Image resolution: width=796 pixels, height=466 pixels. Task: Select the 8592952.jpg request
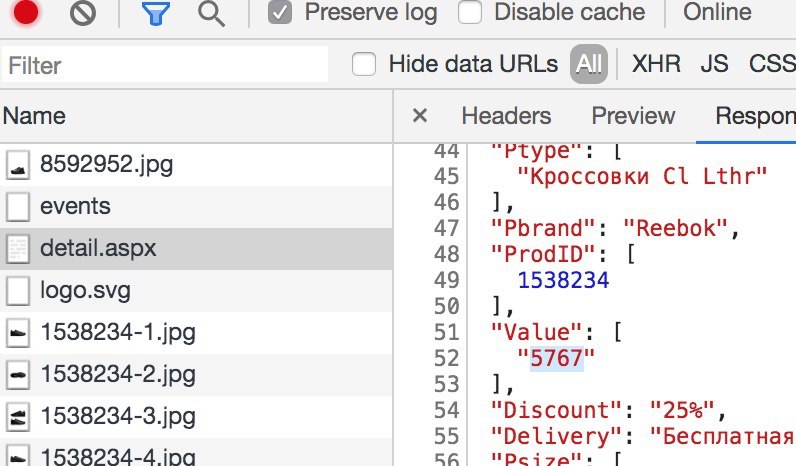coord(196,164)
